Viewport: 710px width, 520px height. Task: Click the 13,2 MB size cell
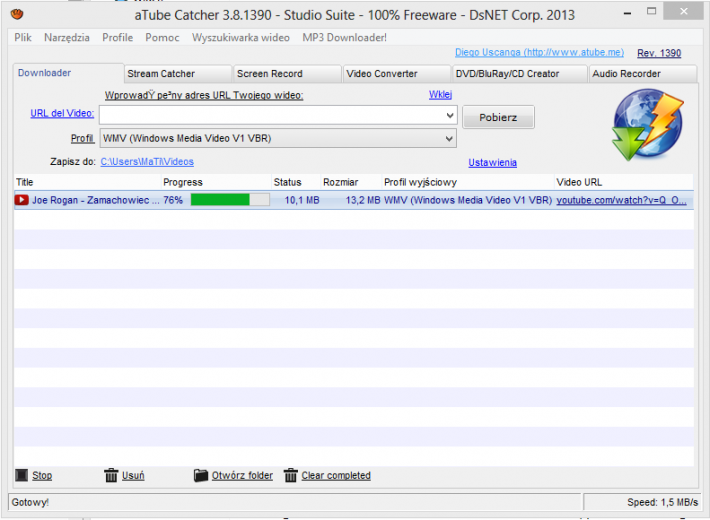363,200
